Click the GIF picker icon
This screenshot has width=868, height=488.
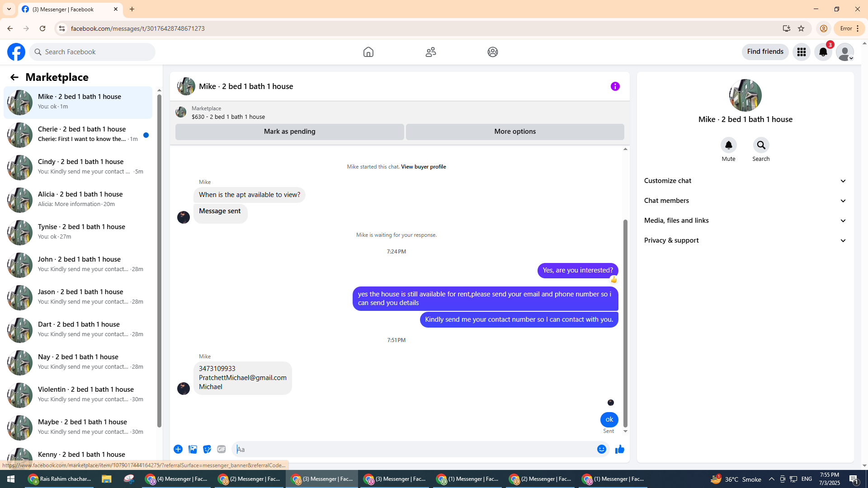pos(221,449)
